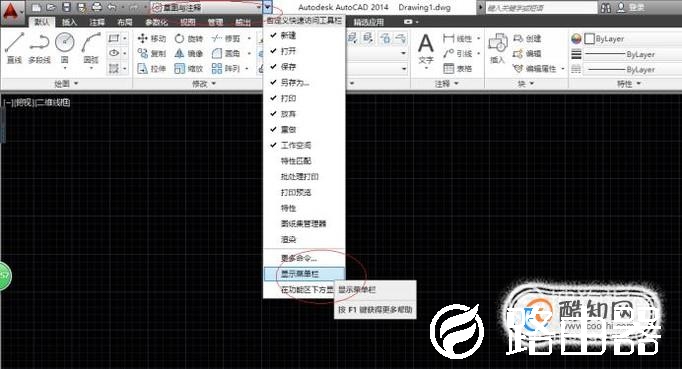Choose 显示菜单栏 in the customize menu
Image resolution: width=682 pixels, height=369 pixels.
304,274
